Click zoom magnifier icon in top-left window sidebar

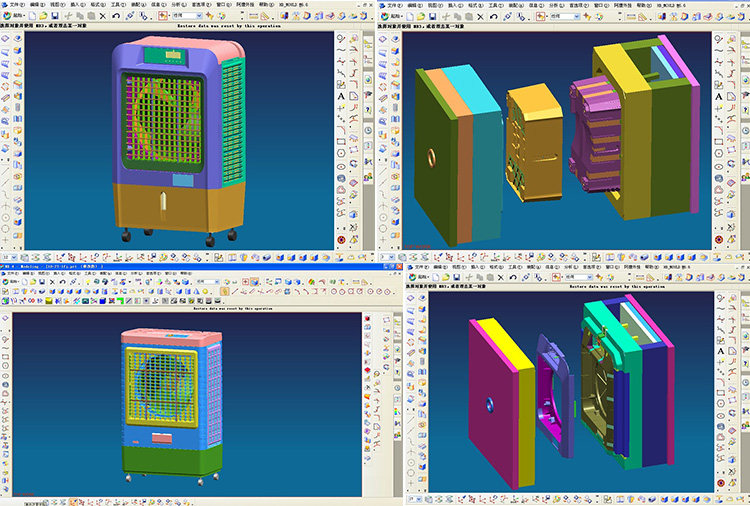(x=341, y=38)
